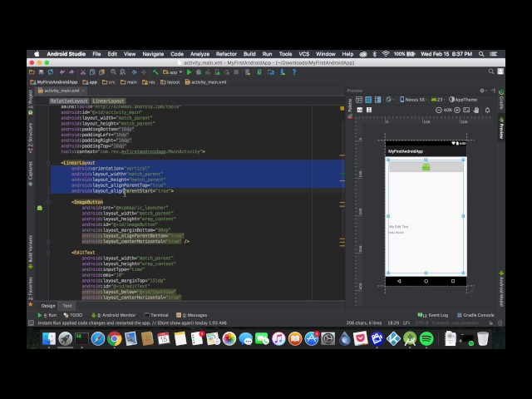This screenshot has width=532, height=399.
Task: Show design and blueprint side by side
Action: pos(377,100)
